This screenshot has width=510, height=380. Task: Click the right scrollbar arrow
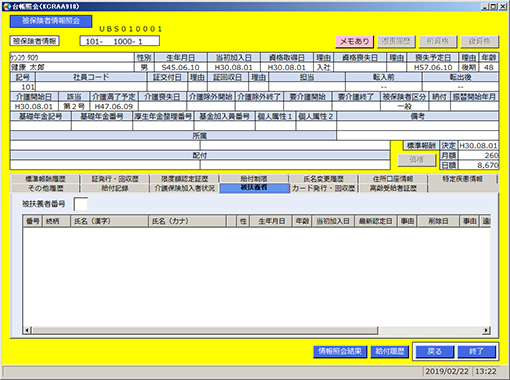coord(486,330)
